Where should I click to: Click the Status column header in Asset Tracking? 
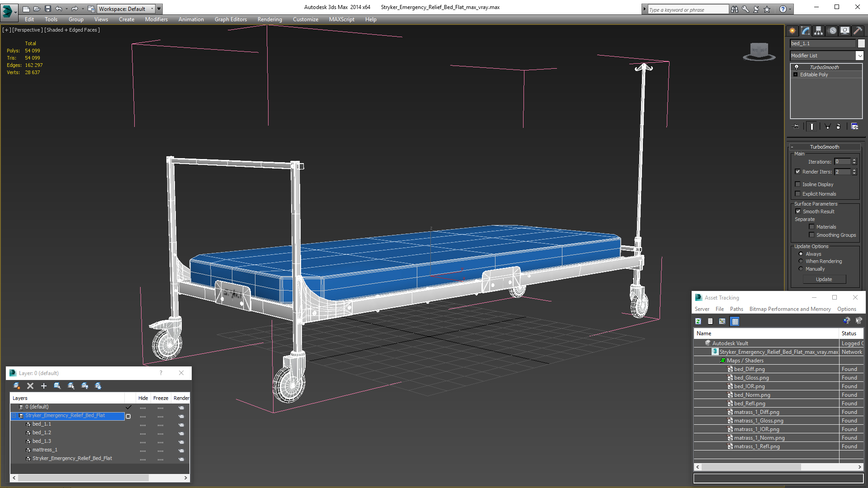[851, 333]
